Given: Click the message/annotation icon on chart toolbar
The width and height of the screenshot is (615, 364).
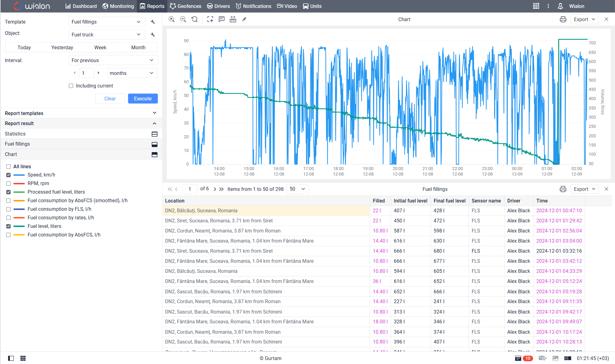Looking at the screenshot, I should [x=221, y=19].
